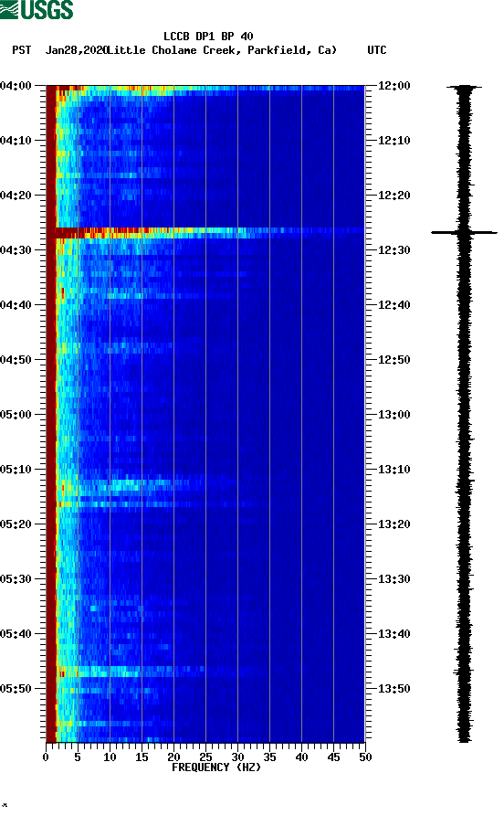Click the large seismogram spike on the waveform trace
The image size is (504, 815).
pos(464,232)
